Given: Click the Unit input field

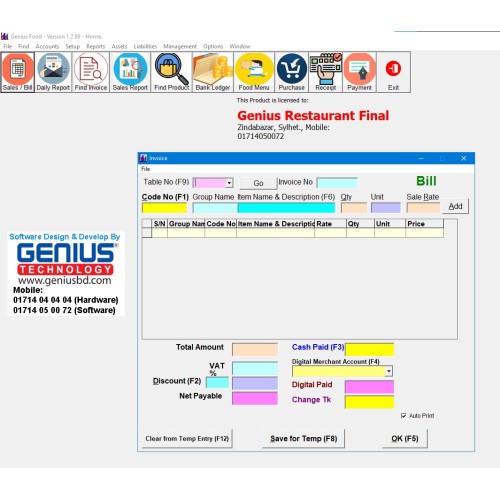Looking at the screenshot, I should point(386,208).
